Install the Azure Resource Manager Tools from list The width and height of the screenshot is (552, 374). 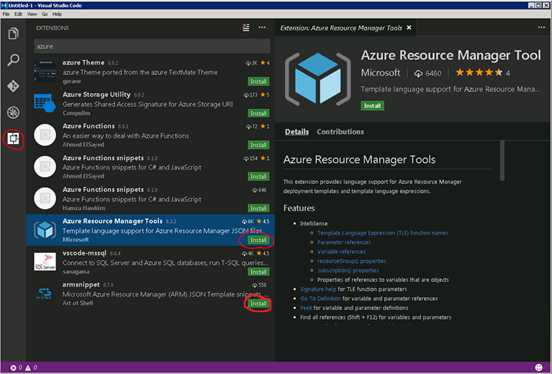(258, 240)
